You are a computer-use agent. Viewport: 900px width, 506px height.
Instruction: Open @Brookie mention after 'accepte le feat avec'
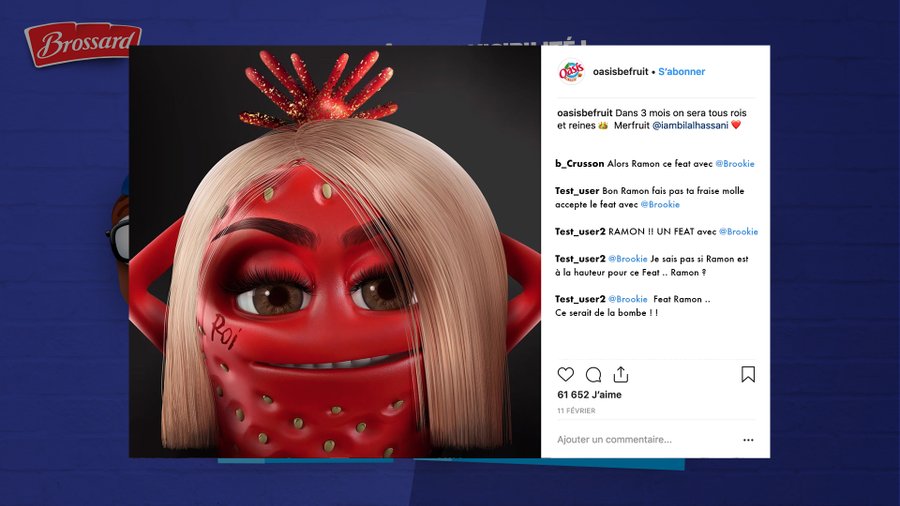[x=660, y=204]
